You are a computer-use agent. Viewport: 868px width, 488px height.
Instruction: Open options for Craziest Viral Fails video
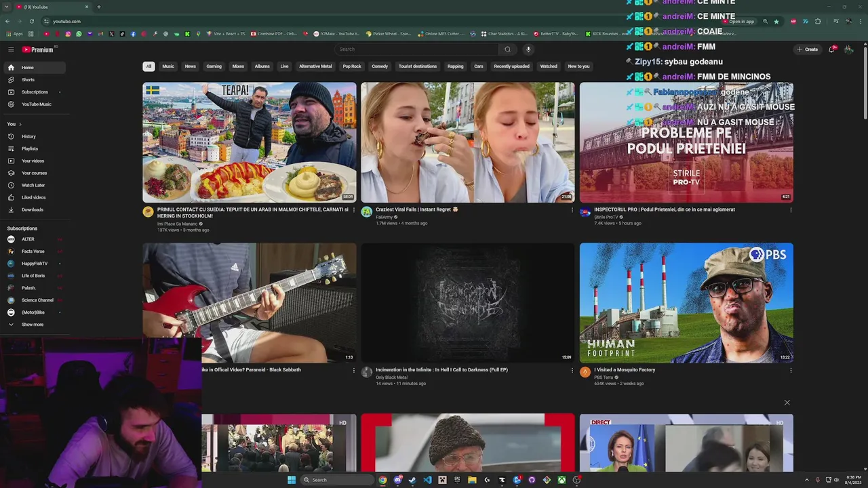[x=572, y=210]
